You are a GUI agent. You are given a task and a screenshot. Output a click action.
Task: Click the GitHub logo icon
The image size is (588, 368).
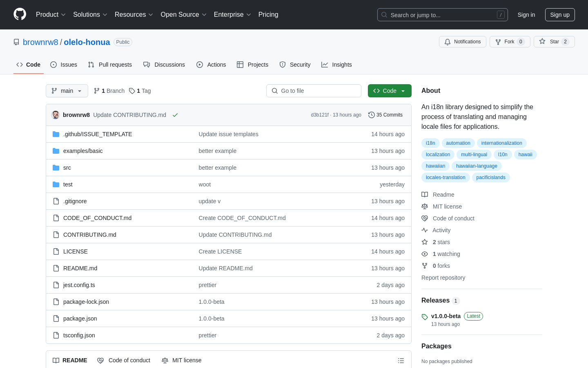click(x=20, y=14)
